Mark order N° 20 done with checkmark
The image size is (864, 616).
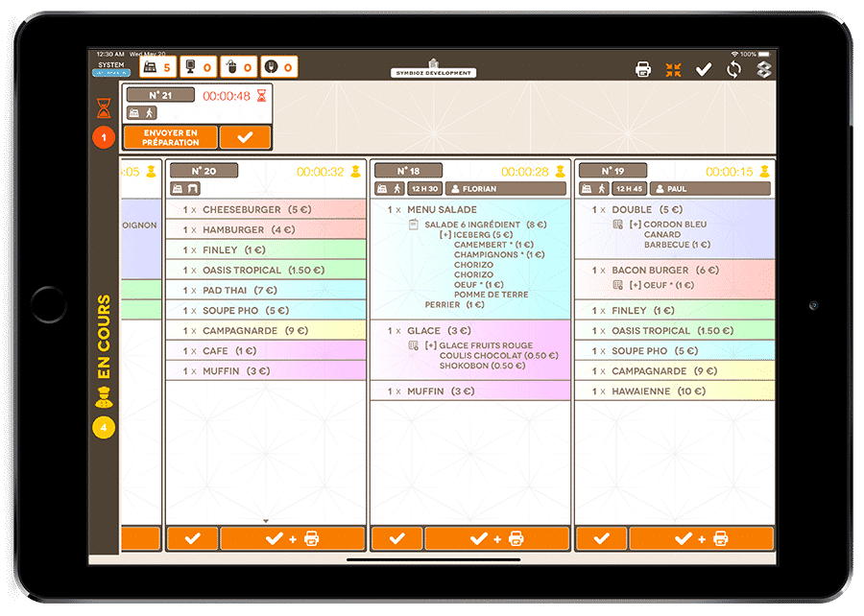click(192, 538)
